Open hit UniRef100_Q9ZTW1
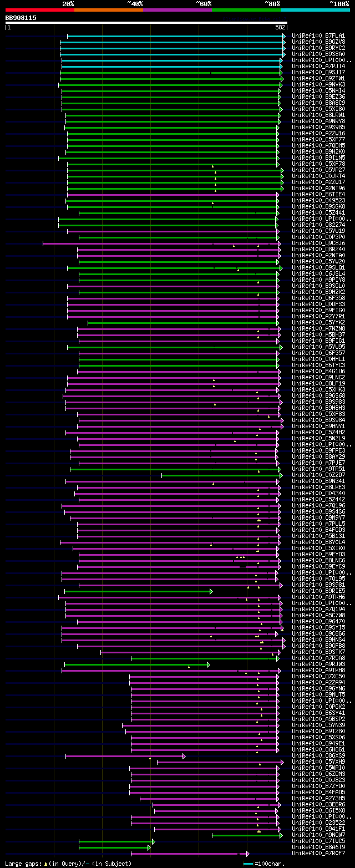The height and width of the screenshot is (868, 355). pos(318,79)
